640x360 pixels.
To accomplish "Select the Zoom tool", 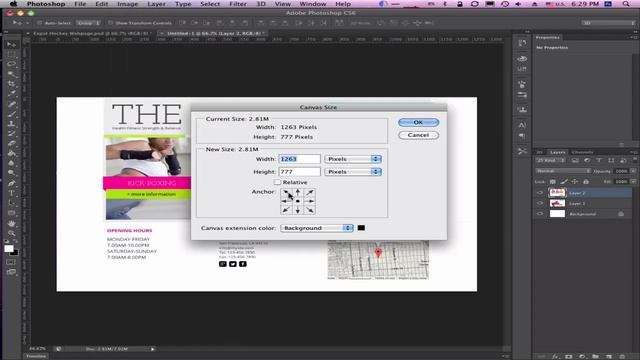I will click(11, 233).
